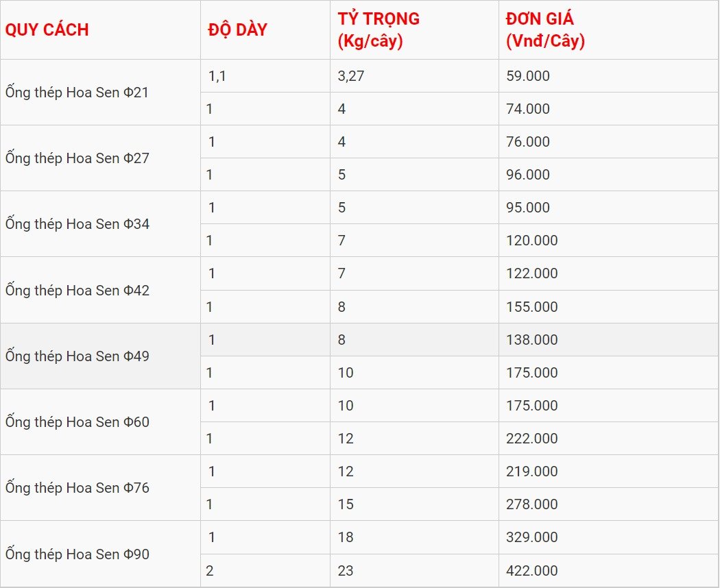Click the 23 weight value cell
This screenshot has height=588, width=720.
pos(414,571)
